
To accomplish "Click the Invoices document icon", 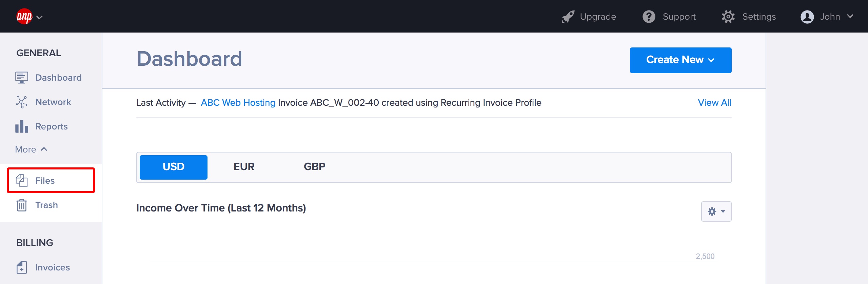I will click(x=22, y=267).
